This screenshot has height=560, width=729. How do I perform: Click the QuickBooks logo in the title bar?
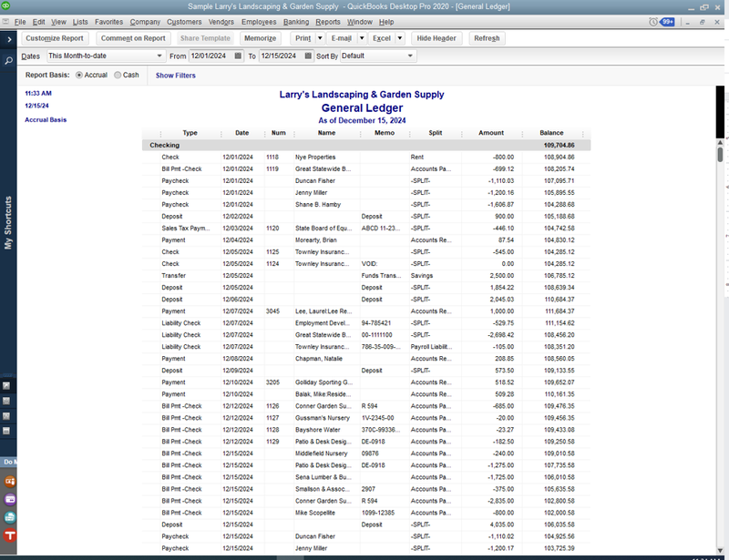pos(5,6)
